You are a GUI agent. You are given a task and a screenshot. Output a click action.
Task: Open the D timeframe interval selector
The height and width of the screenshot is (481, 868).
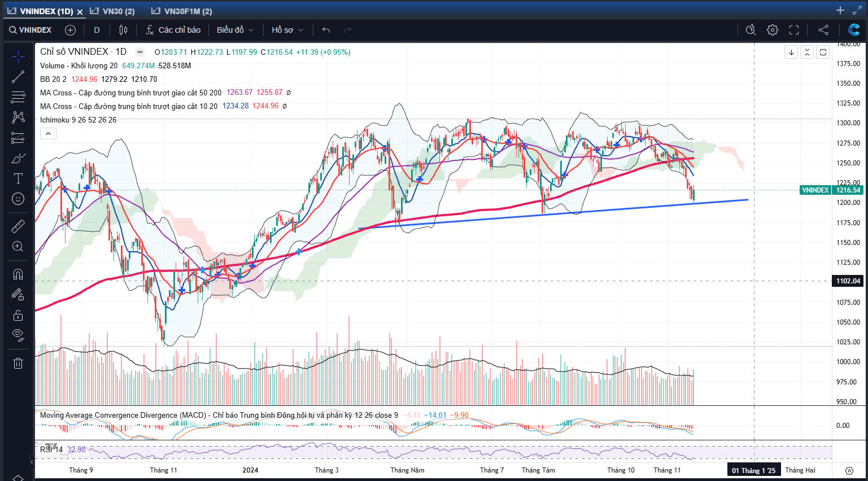97,30
